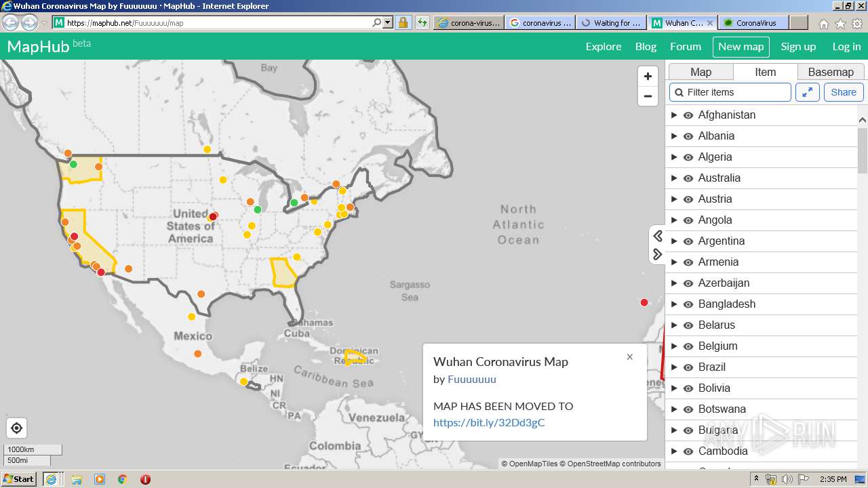Expand the sidebar with the left chevron
This screenshot has width=868, height=488.
pyautogui.click(x=657, y=235)
